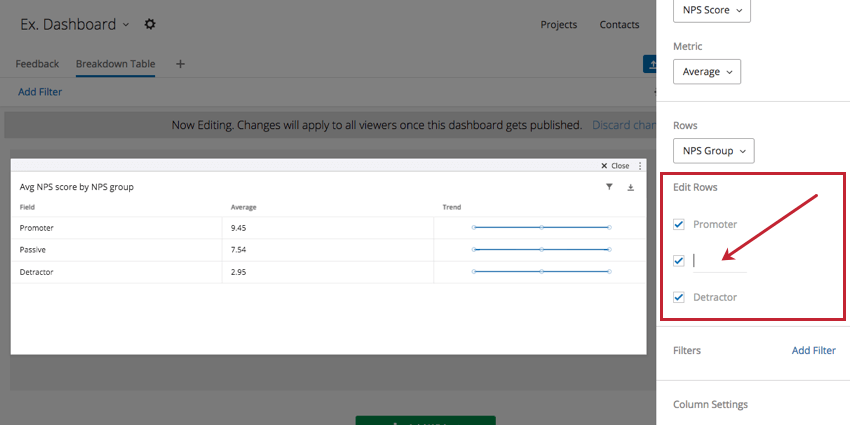Click the Average column header
Image resolution: width=850 pixels, height=425 pixels.
coord(243,207)
